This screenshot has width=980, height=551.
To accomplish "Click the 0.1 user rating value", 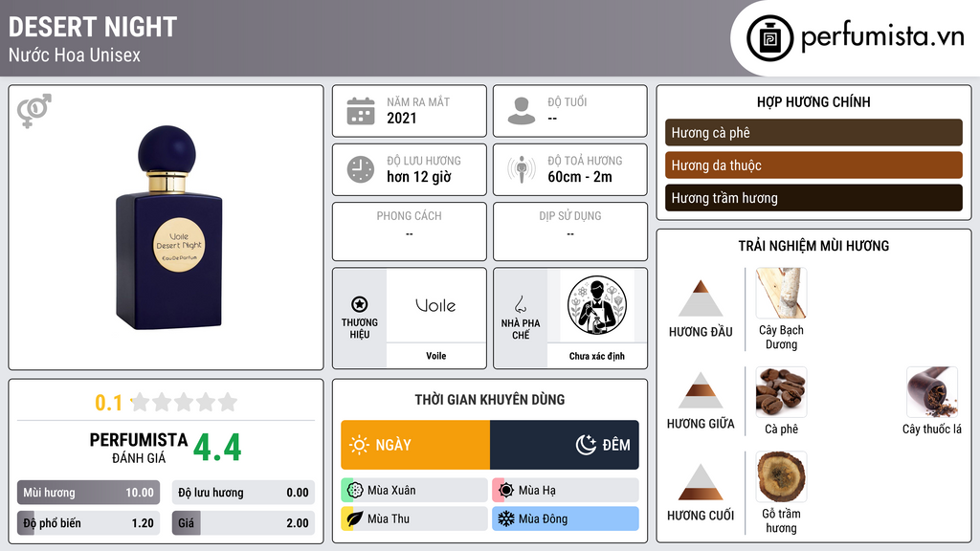I will pos(108,403).
